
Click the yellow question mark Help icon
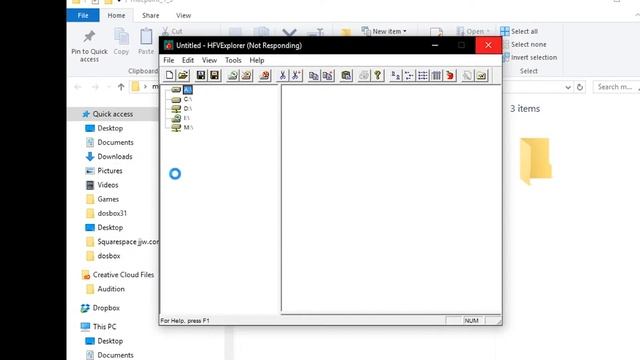coord(378,75)
